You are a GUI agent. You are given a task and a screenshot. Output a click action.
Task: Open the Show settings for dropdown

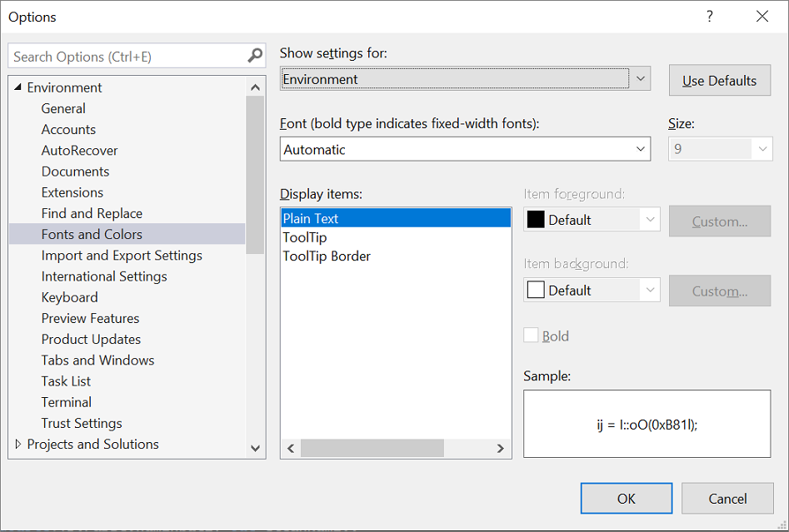click(641, 77)
